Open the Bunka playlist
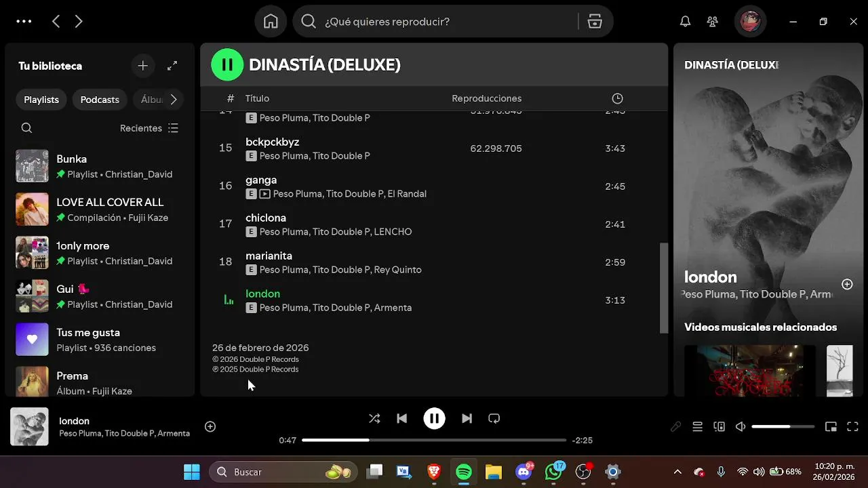868x488 pixels. tap(100, 166)
